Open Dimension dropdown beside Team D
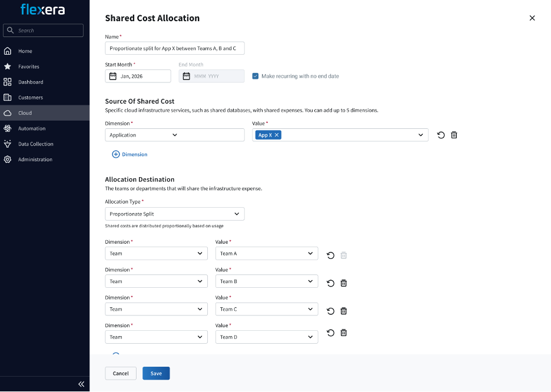 [x=157, y=337]
